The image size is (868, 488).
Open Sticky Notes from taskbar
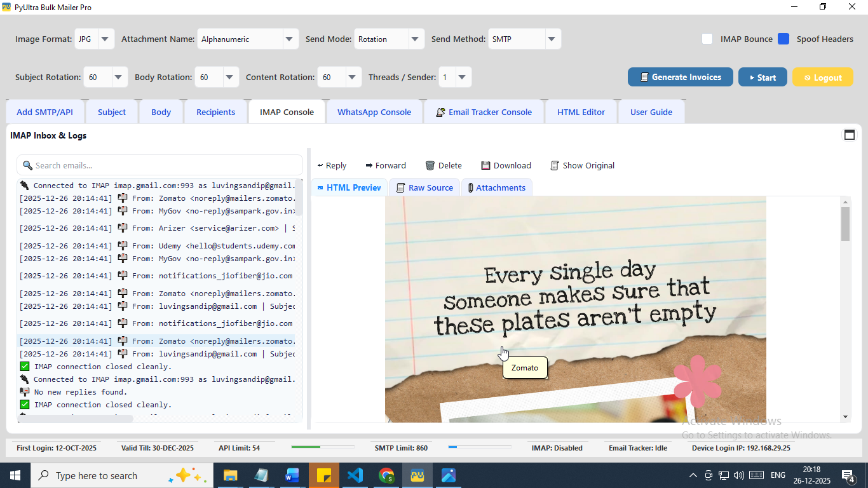[x=323, y=475]
